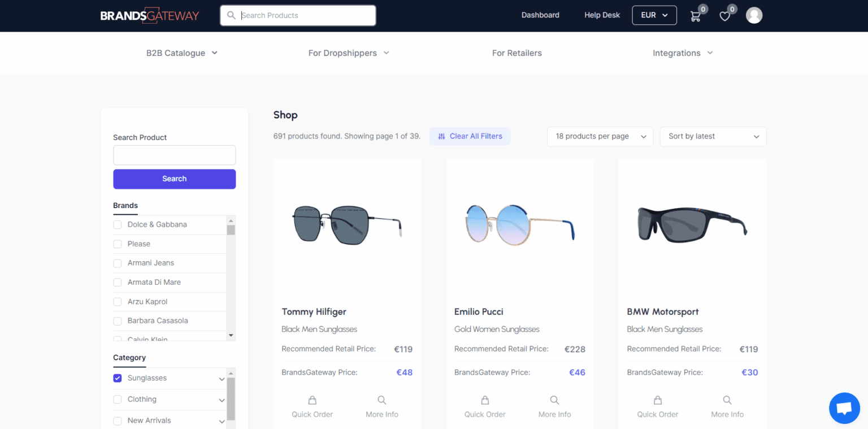This screenshot has width=868, height=429.
Task: Click the Search Products input field
Action: (x=298, y=15)
